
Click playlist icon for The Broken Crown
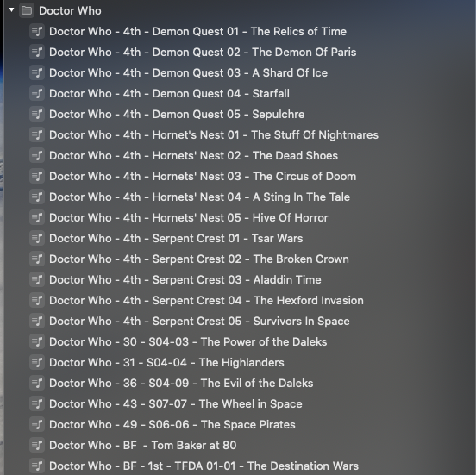pos(37,259)
